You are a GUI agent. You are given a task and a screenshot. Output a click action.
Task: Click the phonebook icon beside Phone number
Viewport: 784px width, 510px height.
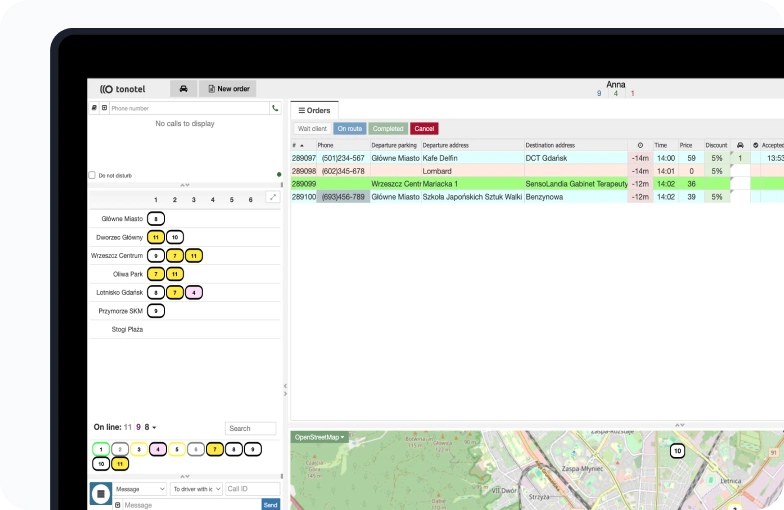(94, 108)
